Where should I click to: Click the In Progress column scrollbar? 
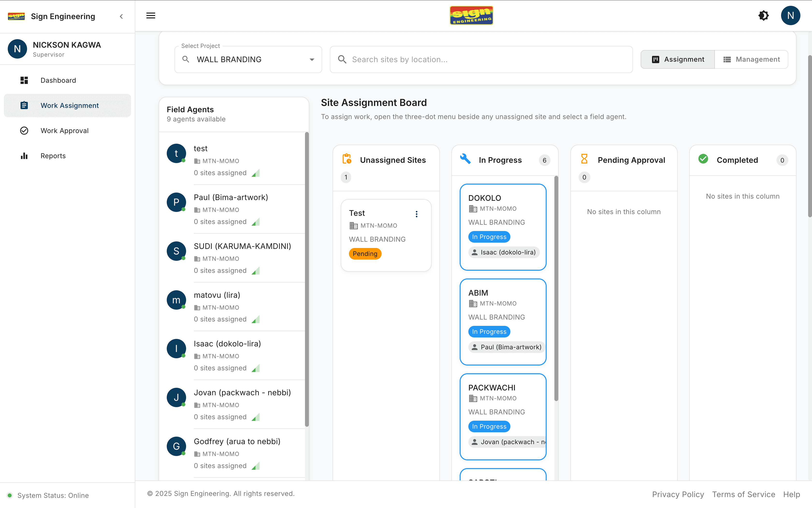[x=556, y=288]
